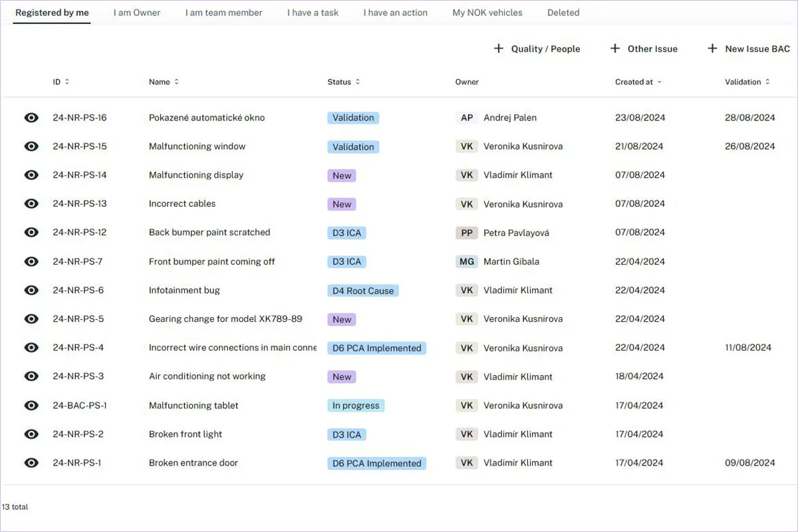View issue 24-NR-PS-16 via eye icon
The width and height of the screenshot is (798, 532).
click(31, 118)
